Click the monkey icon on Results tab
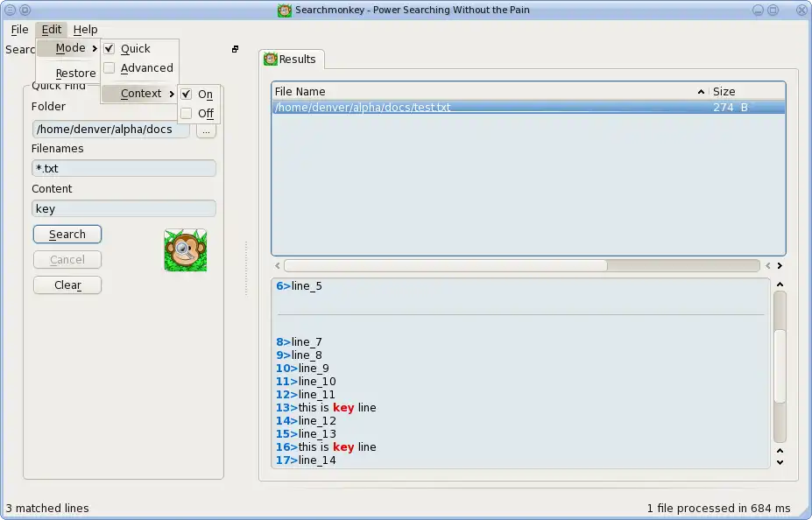This screenshot has height=520, width=812. 271,59
